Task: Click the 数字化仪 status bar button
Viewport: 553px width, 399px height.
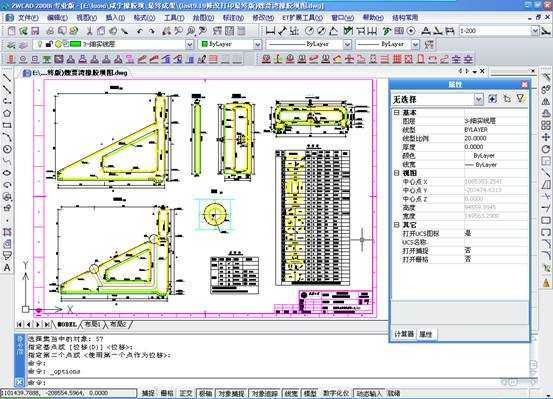Action: point(336,393)
